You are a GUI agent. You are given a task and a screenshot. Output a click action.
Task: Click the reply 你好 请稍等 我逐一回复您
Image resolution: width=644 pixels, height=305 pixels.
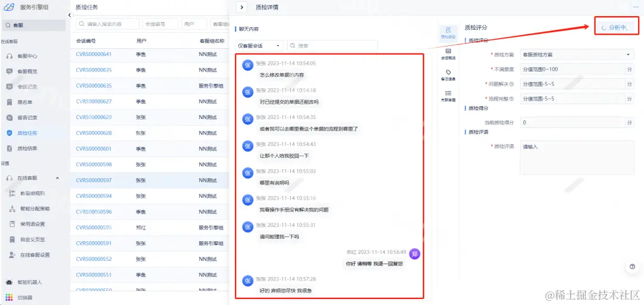click(x=374, y=264)
